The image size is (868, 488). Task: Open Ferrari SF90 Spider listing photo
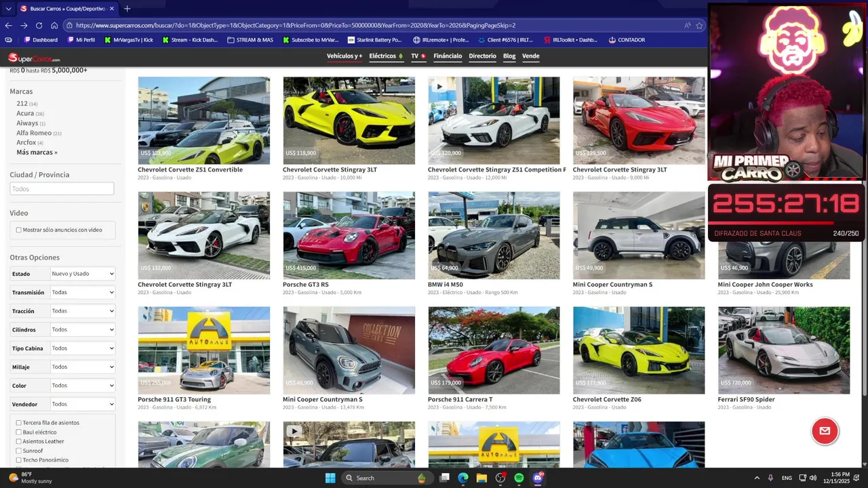click(784, 350)
